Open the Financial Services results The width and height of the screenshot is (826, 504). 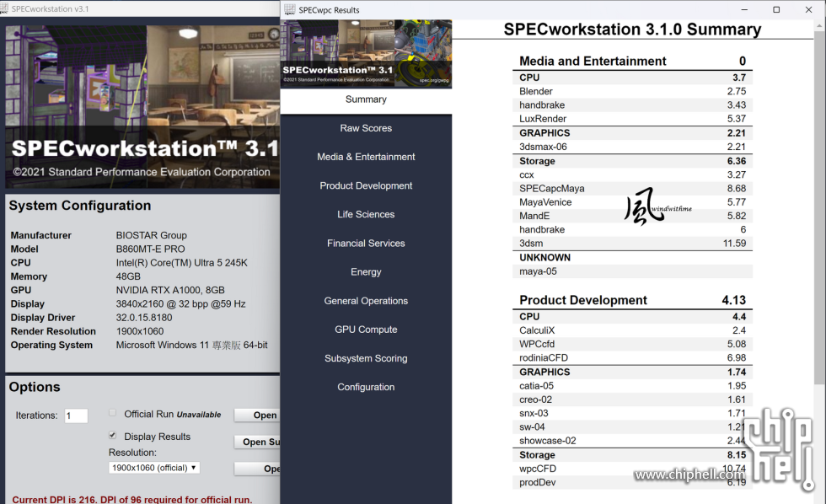(366, 243)
